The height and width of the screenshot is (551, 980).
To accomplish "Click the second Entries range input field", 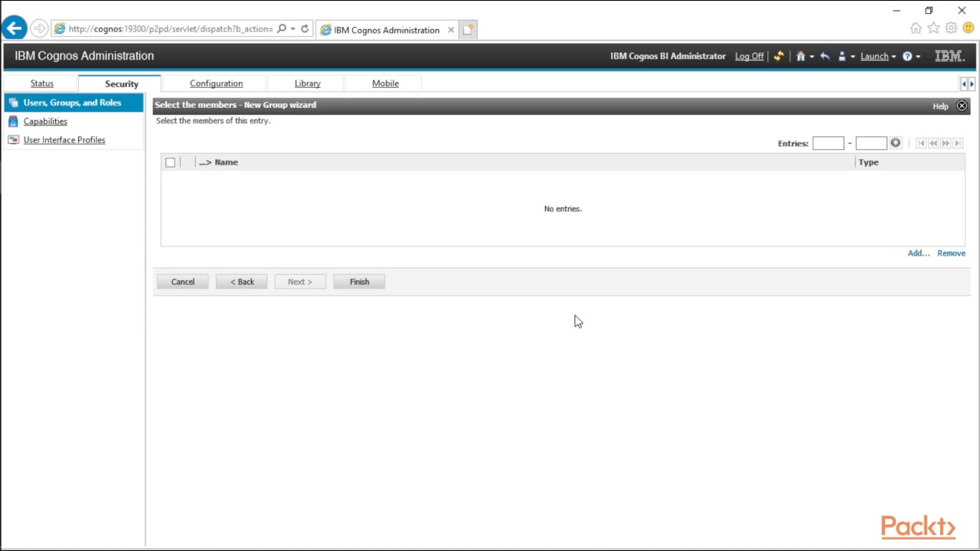I will (871, 143).
